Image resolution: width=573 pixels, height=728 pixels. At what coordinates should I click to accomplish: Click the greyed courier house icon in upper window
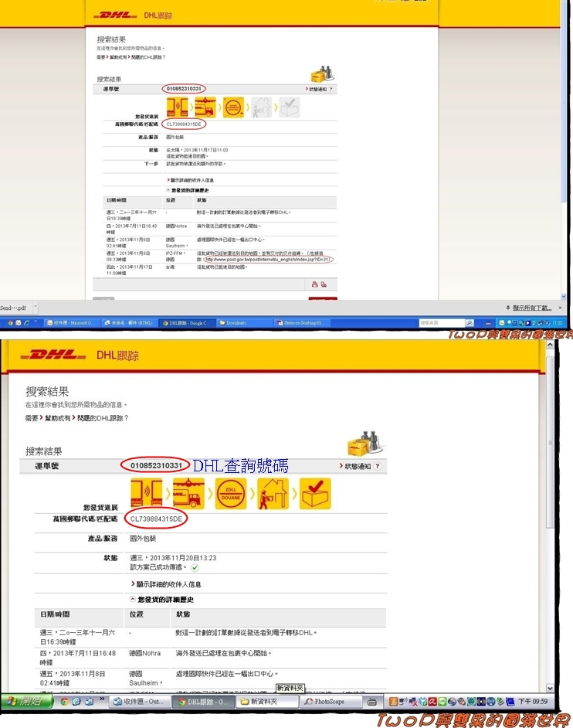coord(262,107)
